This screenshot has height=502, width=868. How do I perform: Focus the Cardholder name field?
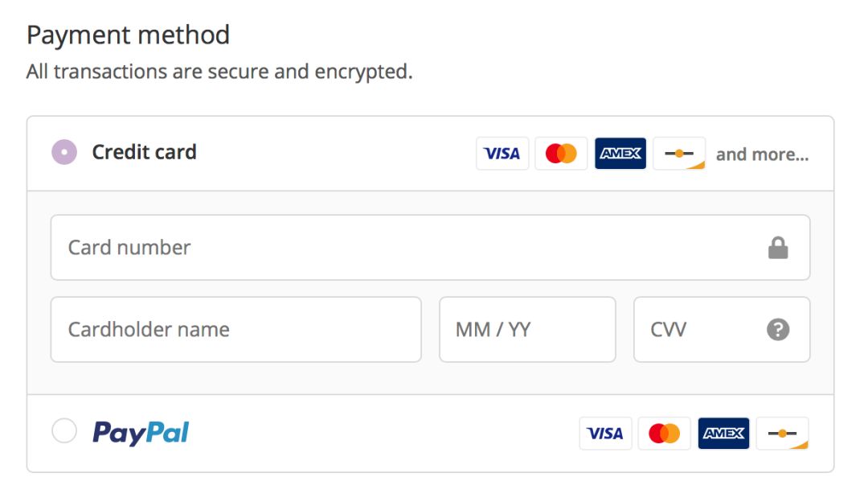tap(235, 329)
